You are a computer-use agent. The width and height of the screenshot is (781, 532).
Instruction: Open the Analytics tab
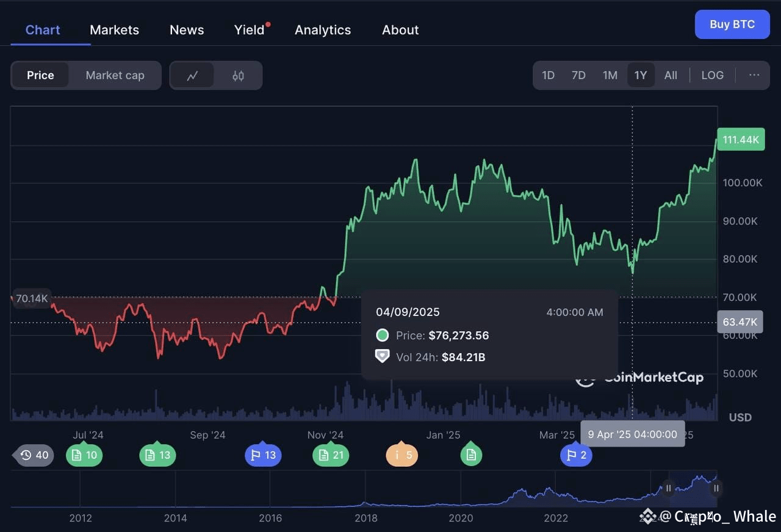tap(323, 30)
